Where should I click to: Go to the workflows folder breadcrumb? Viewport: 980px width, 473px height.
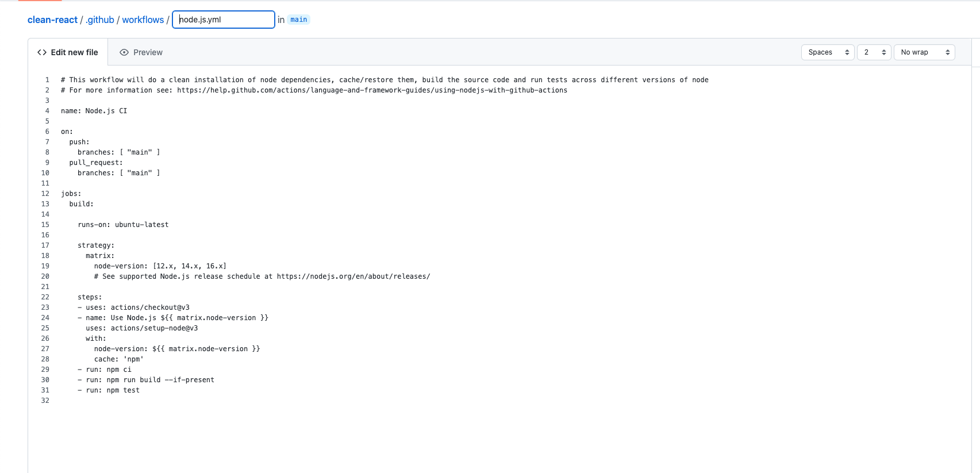[x=143, y=20]
